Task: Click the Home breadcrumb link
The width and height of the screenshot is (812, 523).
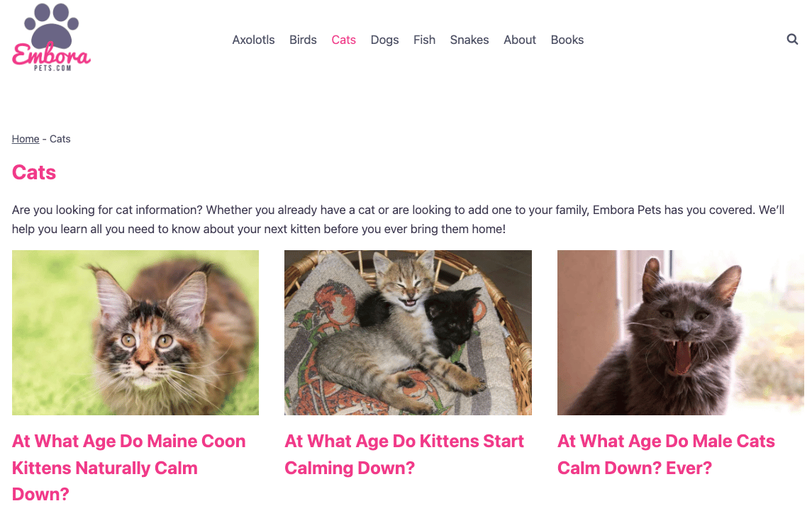Action: [26, 139]
